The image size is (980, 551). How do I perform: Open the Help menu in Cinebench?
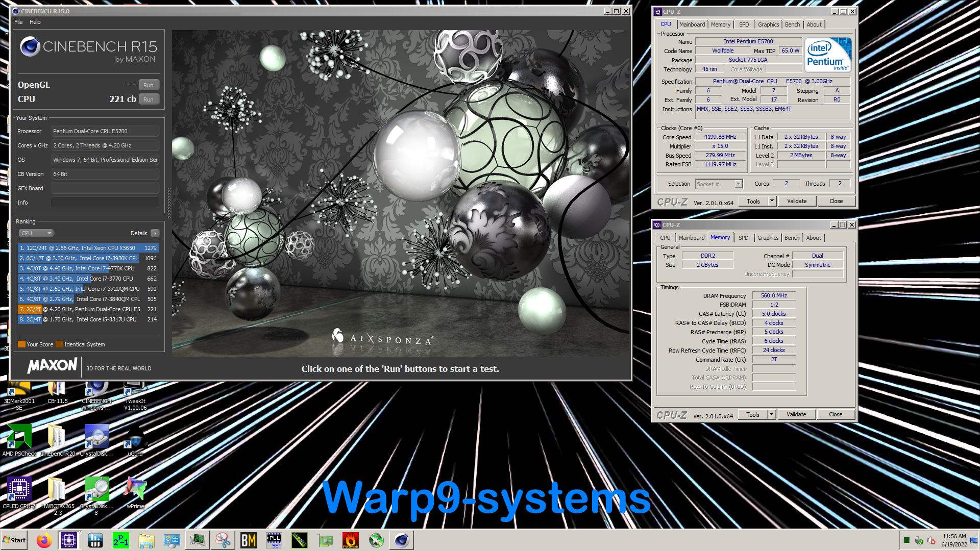click(x=35, y=22)
